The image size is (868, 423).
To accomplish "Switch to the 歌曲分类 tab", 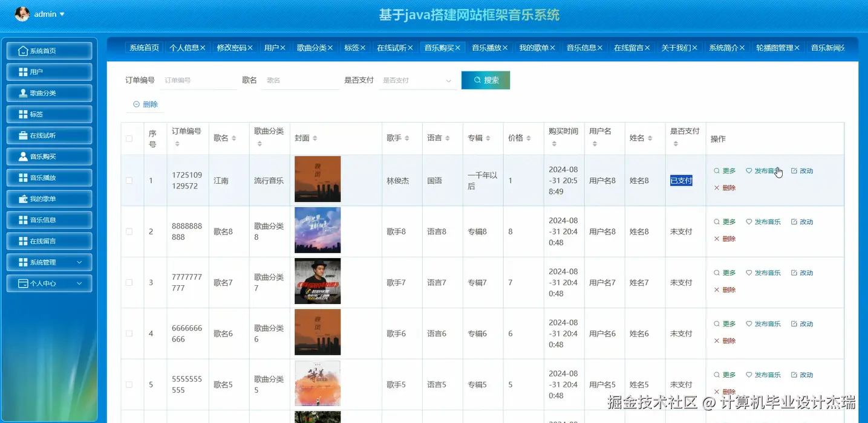I will (x=315, y=48).
